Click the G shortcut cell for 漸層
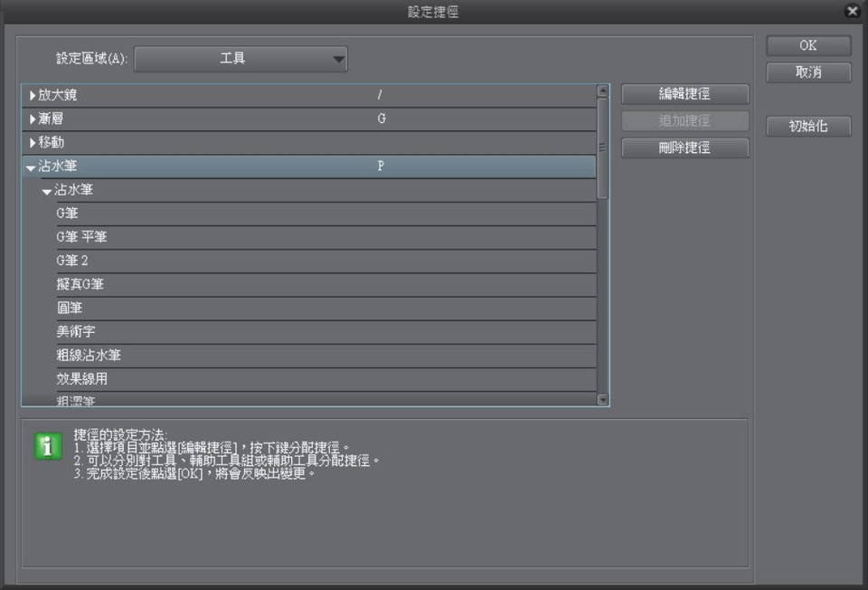Viewport: 868px width, 590px height. click(382, 119)
